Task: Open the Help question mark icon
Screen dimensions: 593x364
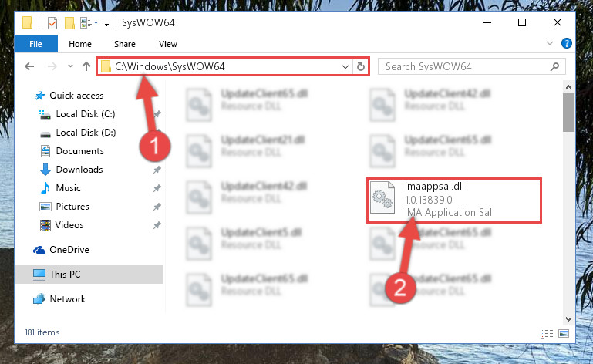Action: [x=567, y=43]
